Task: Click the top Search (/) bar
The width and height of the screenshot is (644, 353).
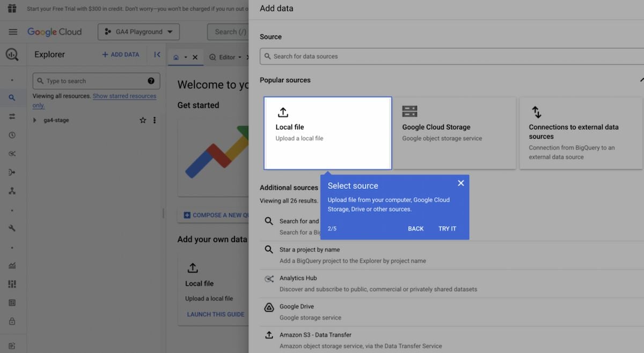Action: pos(228,32)
